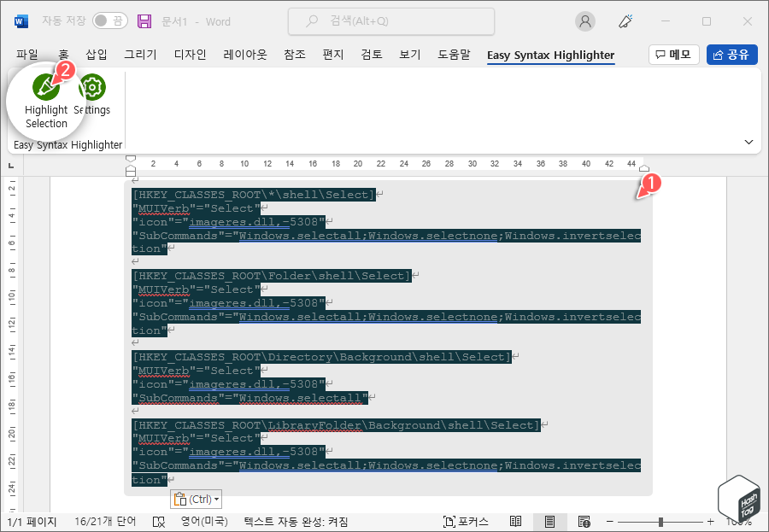Click the 텍스트 자동 완성 status

296,522
